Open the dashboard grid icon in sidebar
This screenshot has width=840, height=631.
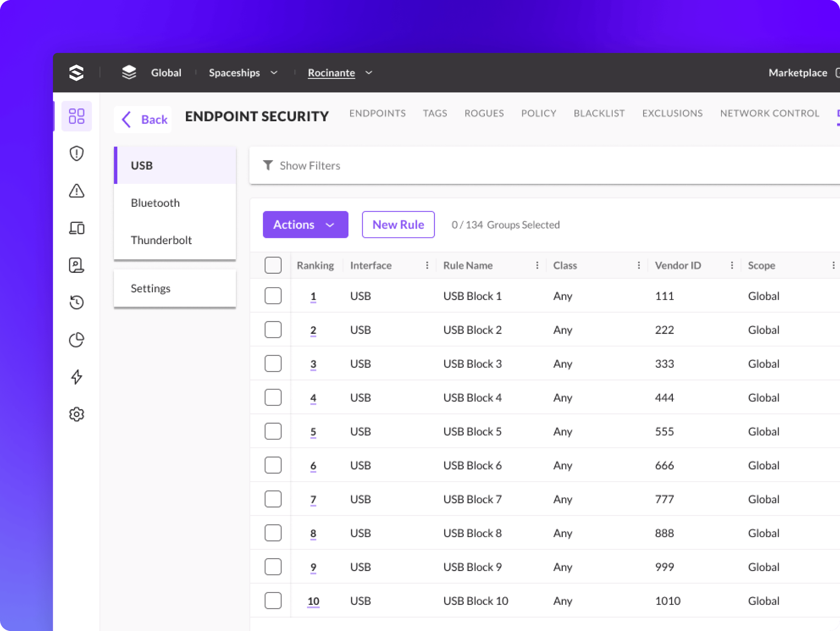click(77, 116)
